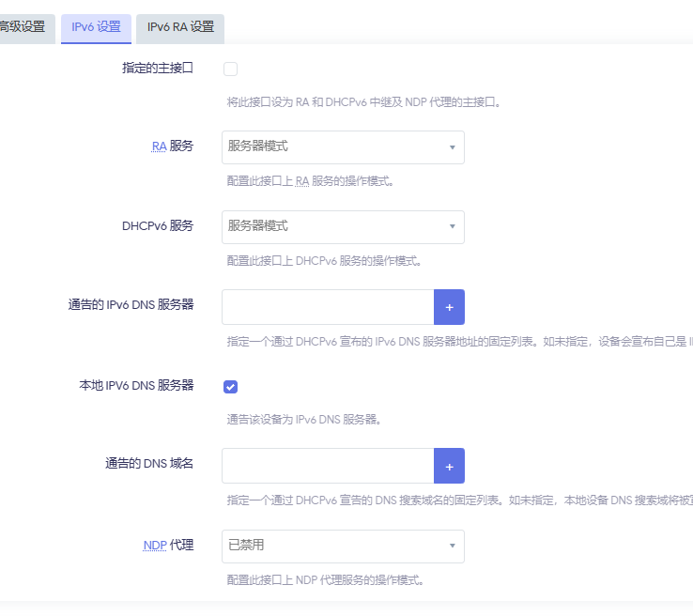
Task: Click underlined RA in the RA 服务 help text
Action: coord(302,181)
